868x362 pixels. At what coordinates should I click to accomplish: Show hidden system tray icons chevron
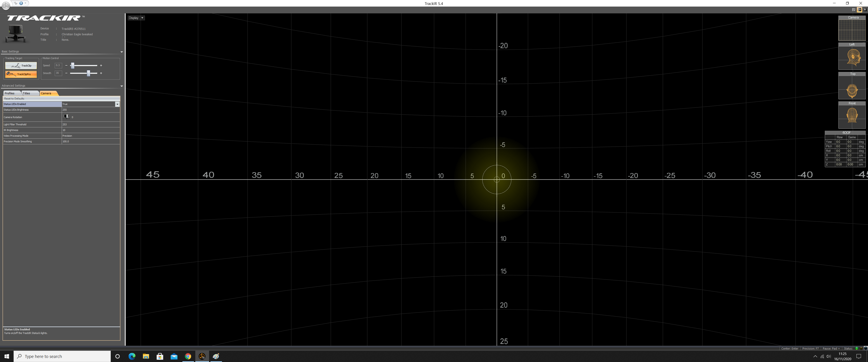[815, 356]
